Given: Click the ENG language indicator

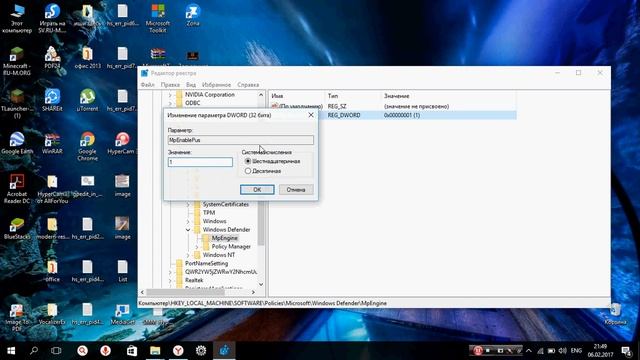Looking at the screenshot, I should point(576,351).
